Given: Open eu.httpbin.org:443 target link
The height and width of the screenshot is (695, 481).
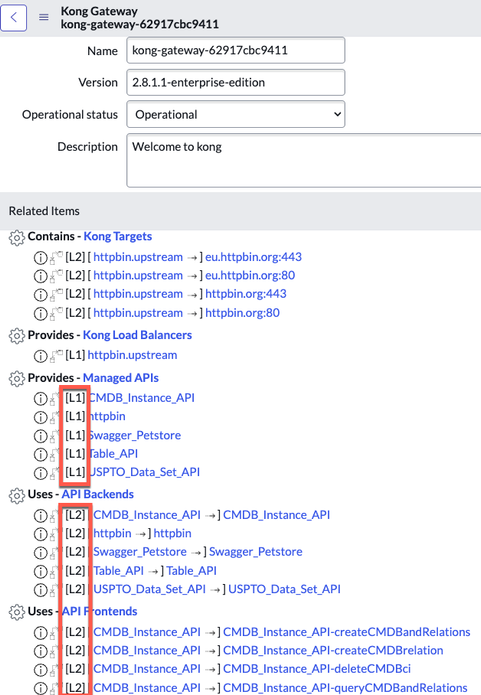Looking at the screenshot, I should point(253,257).
